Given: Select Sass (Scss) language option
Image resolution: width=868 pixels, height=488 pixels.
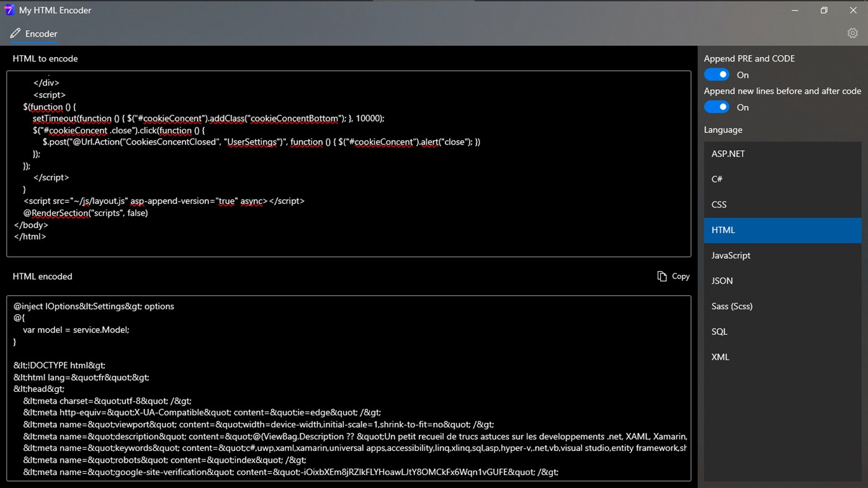Looking at the screenshot, I should [x=782, y=306].
